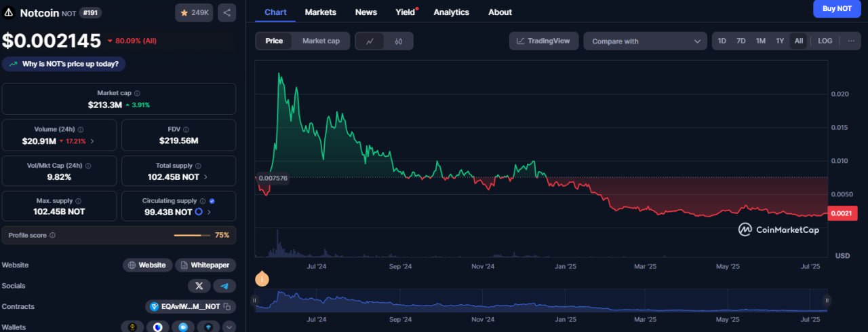The image size is (868, 332).
Task: Open the yellow-black wallet icon in Wallets
Action: (x=133, y=327)
